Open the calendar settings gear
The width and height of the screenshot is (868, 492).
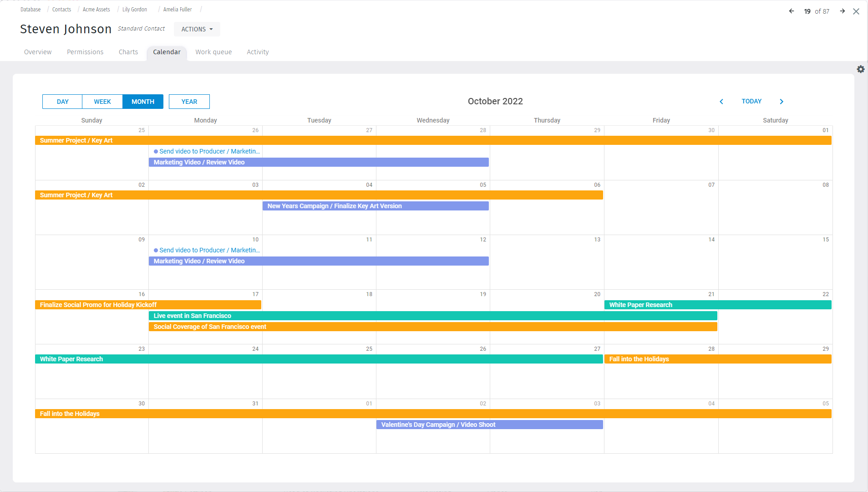[861, 69]
